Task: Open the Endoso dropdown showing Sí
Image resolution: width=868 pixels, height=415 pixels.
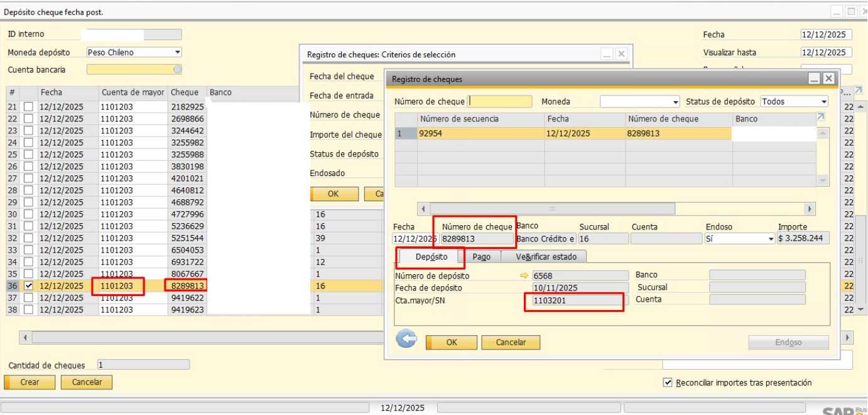Action: coord(771,239)
